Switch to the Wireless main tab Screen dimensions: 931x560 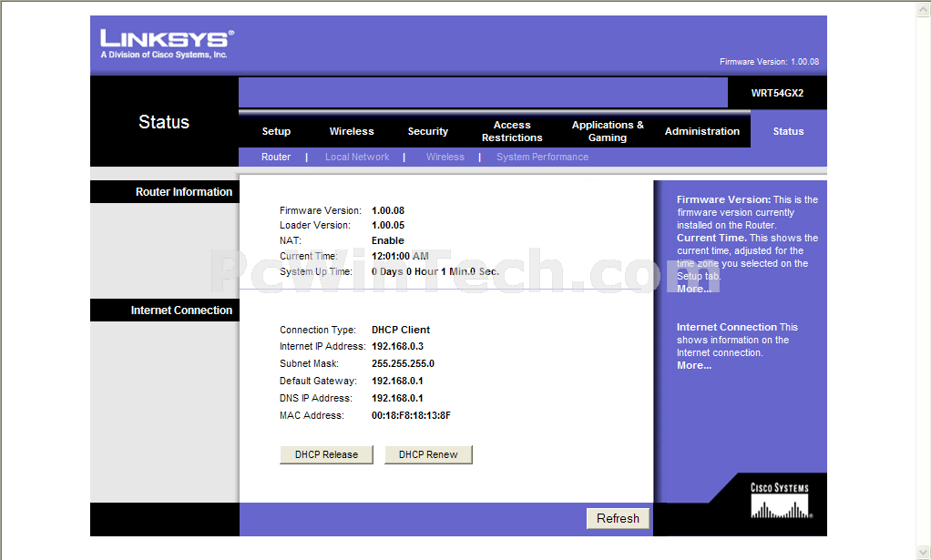(x=352, y=131)
